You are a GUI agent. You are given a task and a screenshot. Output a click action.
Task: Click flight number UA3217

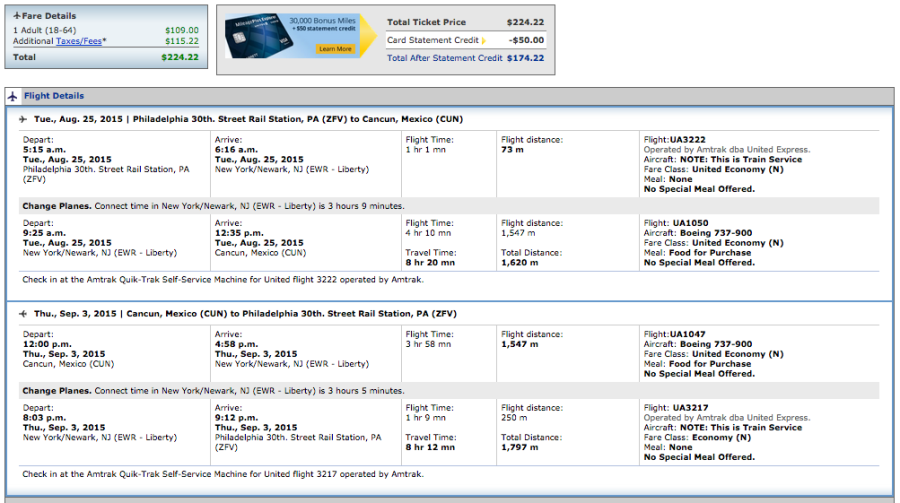click(x=689, y=408)
